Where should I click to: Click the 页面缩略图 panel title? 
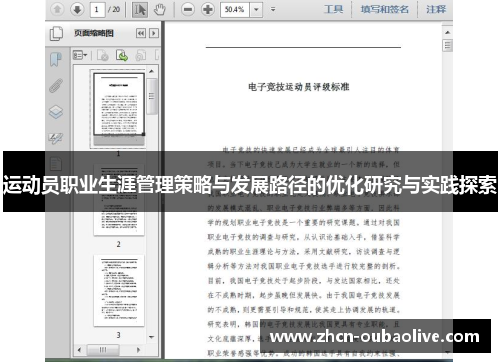[x=94, y=33]
